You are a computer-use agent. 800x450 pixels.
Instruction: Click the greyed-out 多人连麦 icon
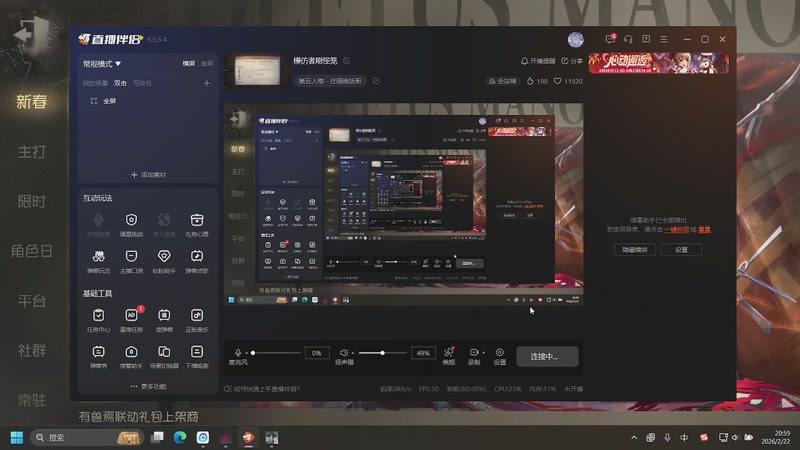(x=164, y=225)
